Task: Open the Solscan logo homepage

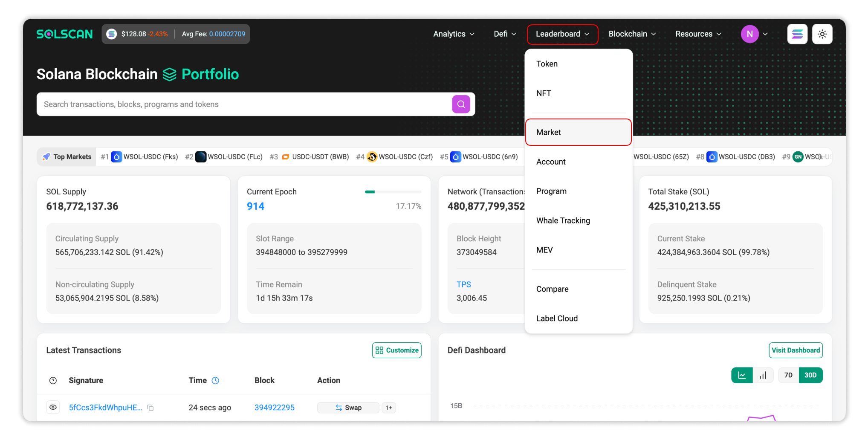Action: [x=64, y=34]
